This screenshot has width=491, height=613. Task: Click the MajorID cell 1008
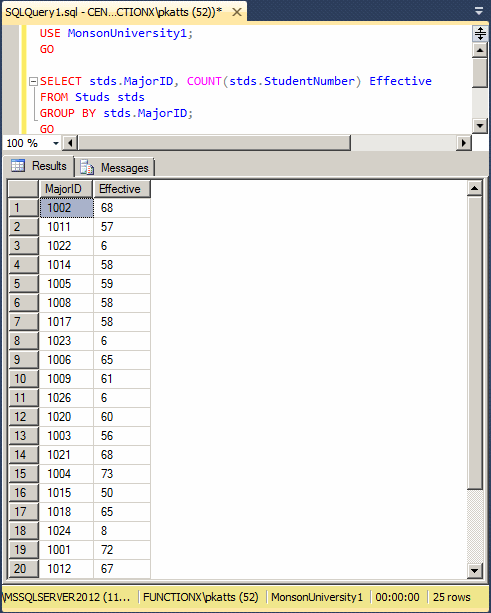click(x=66, y=303)
